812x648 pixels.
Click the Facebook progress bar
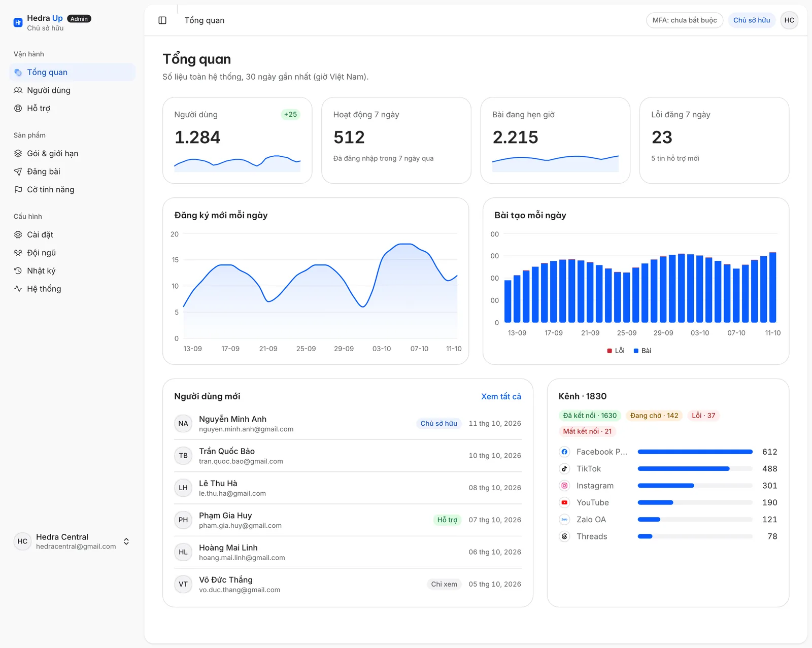[695, 452]
